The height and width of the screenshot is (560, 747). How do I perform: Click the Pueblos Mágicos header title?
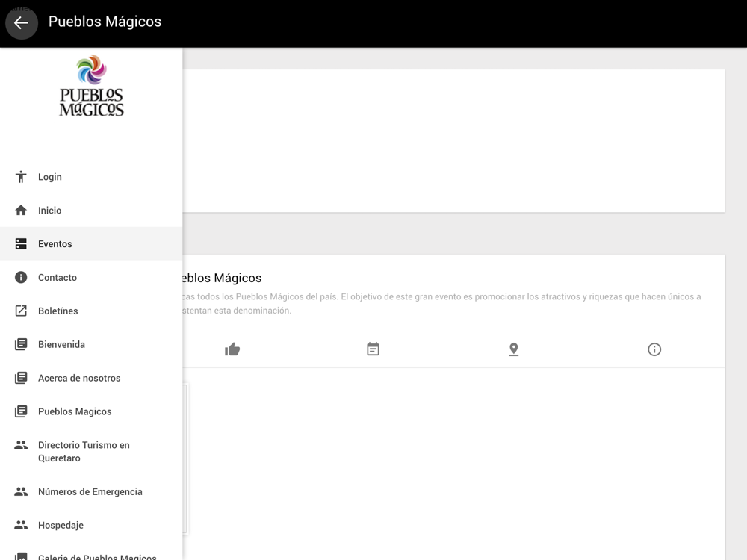pyautogui.click(x=105, y=22)
